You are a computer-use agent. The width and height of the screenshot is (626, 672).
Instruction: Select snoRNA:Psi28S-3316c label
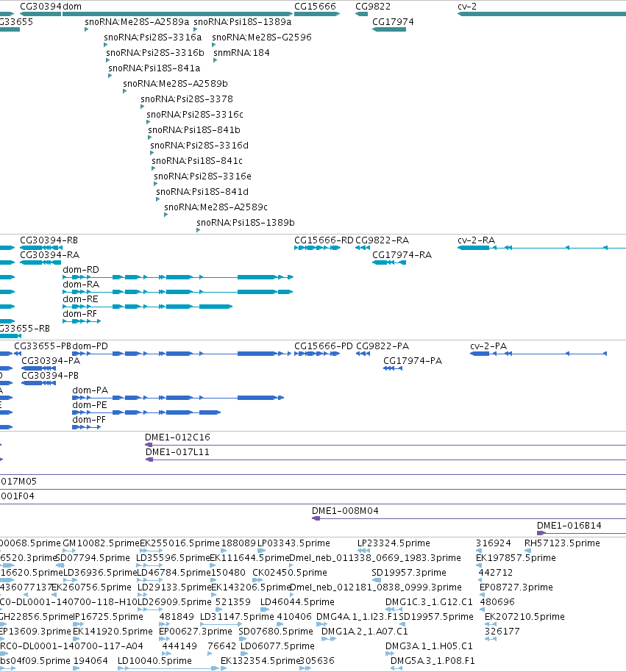195,115
